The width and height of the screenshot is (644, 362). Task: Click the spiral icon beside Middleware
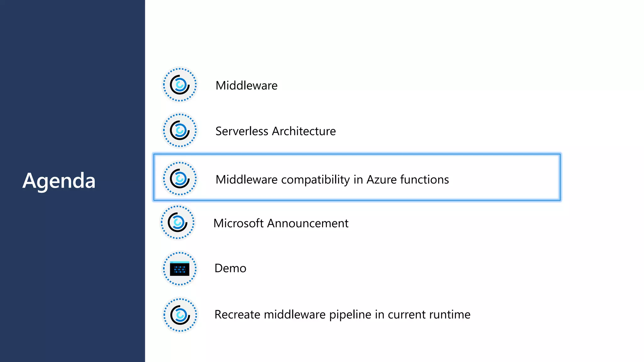pyautogui.click(x=180, y=85)
